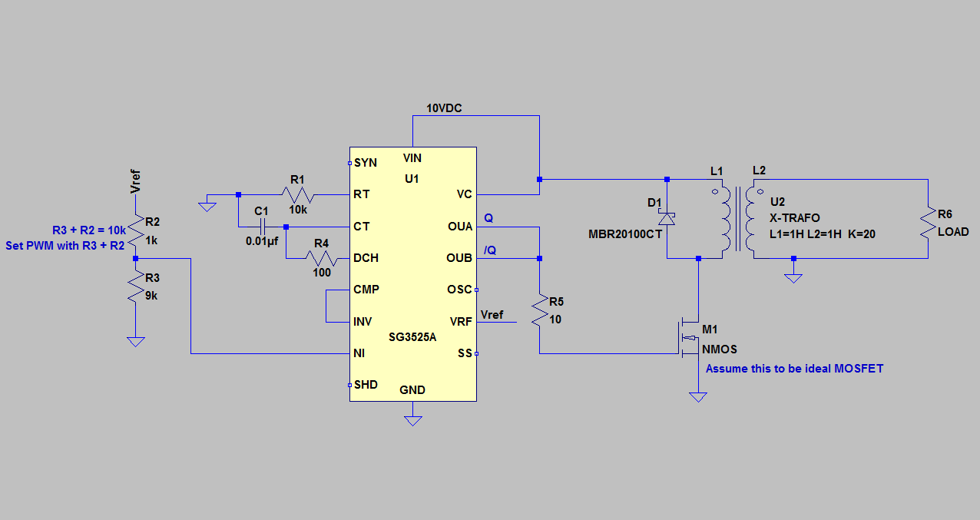
Task: Click the 'Set PWM with R3 + R2' comment
Action: click(65, 246)
